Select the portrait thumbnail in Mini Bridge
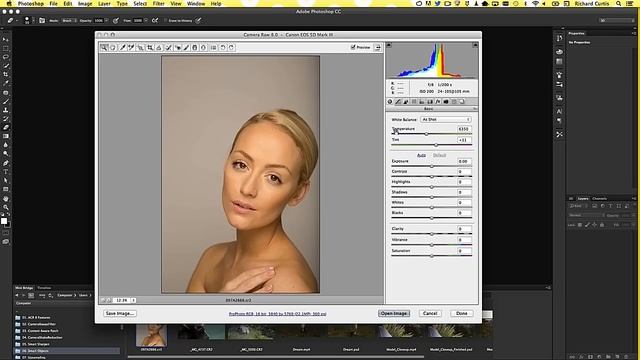The height and width of the screenshot is (360, 640). coord(151,336)
